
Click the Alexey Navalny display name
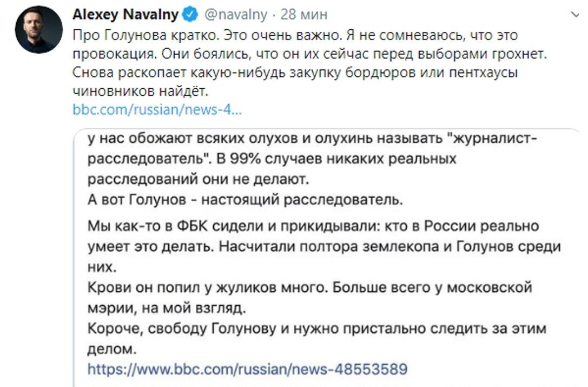125,15
